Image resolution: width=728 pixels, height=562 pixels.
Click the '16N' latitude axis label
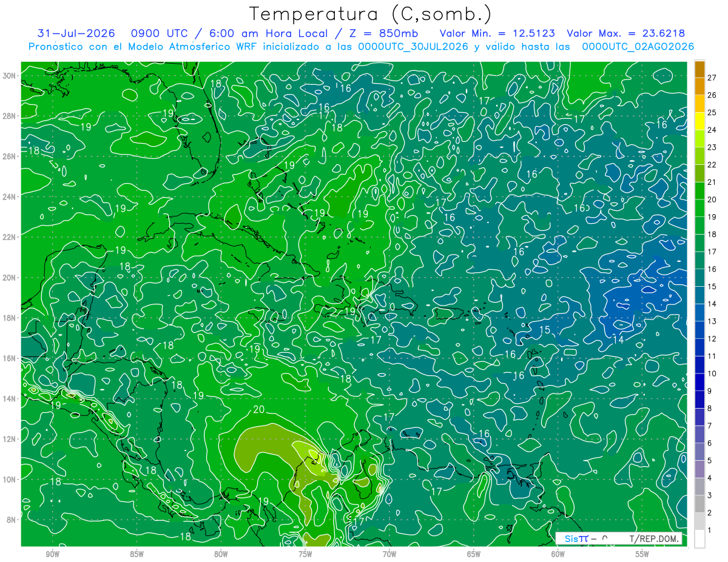(x=10, y=358)
